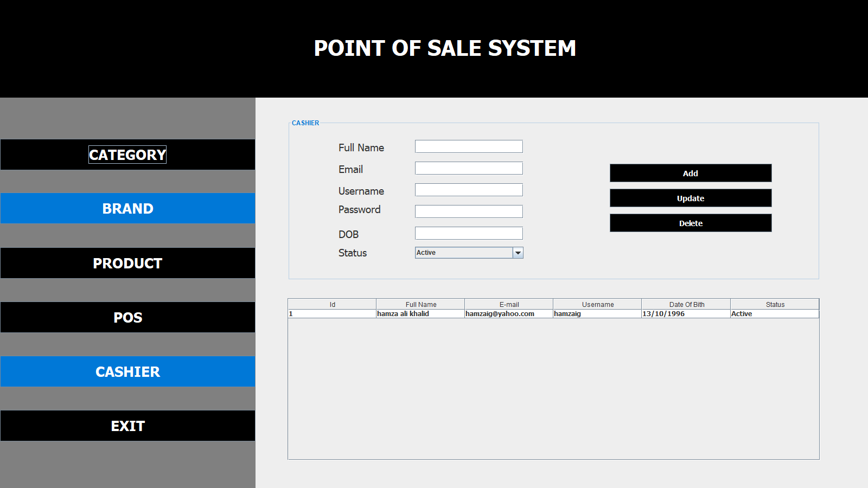Image resolution: width=868 pixels, height=488 pixels.
Task: Select the BRAND sidebar button
Action: 127,208
